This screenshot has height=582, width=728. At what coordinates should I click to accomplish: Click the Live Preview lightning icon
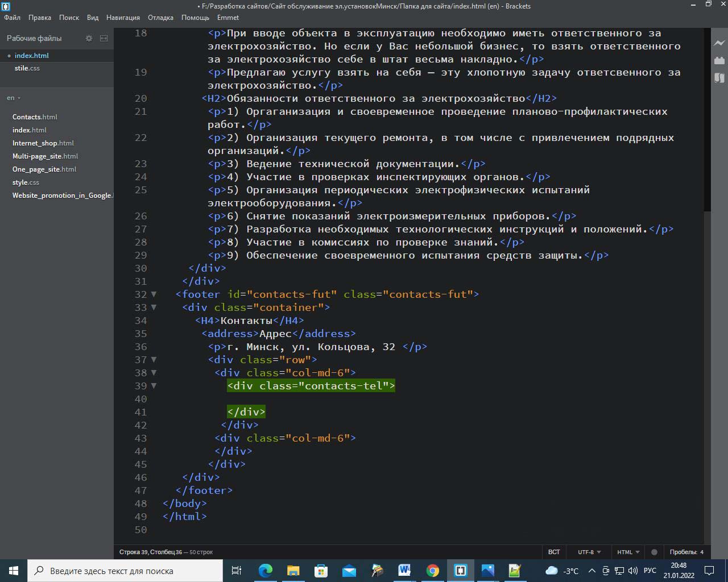pyautogui.click(x=719, y=43)
